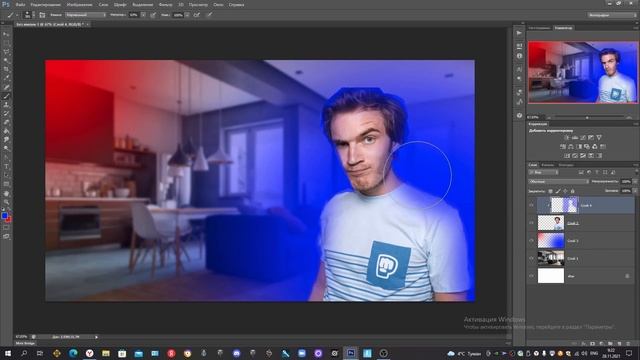Select the Rectangle shape tool
640x360 pixels.
[6, 184]
